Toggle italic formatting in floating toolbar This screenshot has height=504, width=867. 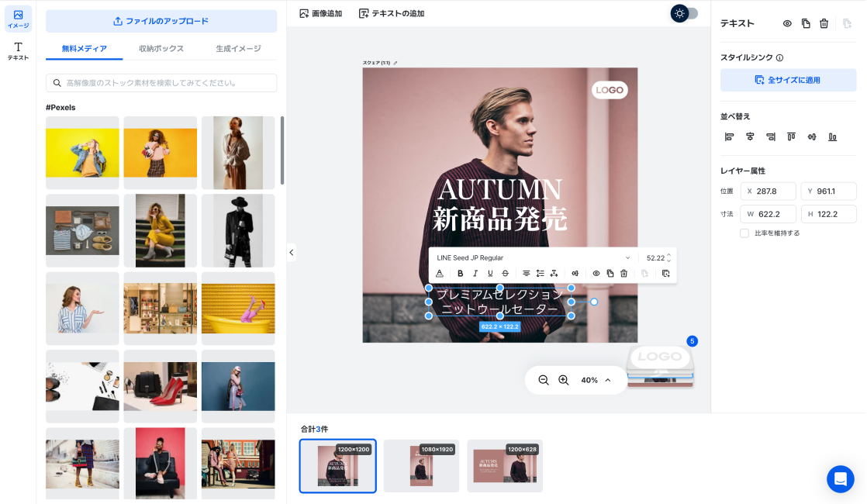pos(475,274)
